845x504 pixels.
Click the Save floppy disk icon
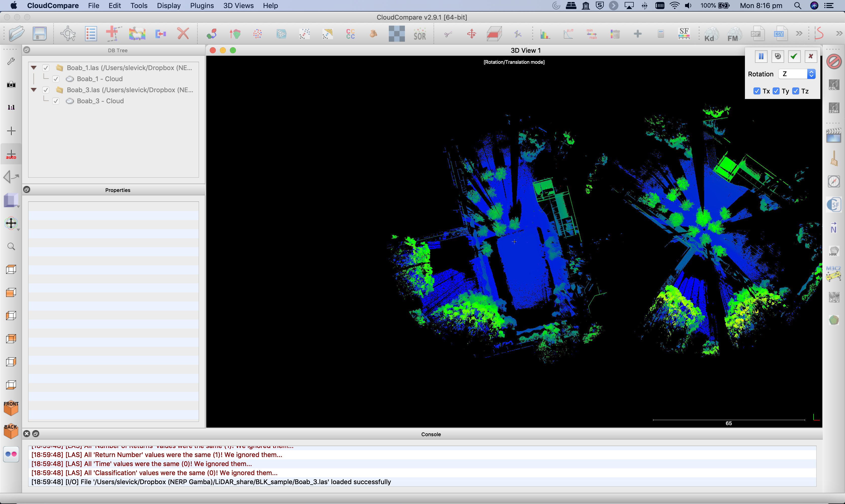pos(39,34)
